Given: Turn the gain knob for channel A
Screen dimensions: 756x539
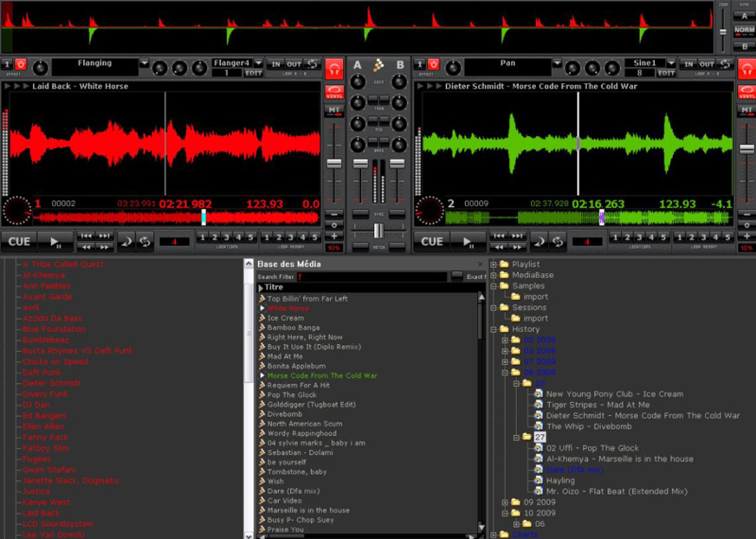Looking at the screenshot, I should 357,82.
